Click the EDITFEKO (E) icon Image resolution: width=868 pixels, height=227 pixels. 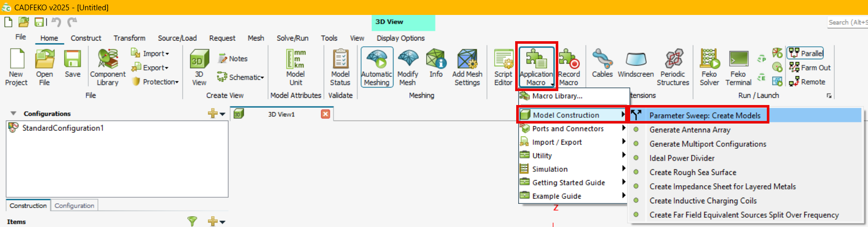762,78
